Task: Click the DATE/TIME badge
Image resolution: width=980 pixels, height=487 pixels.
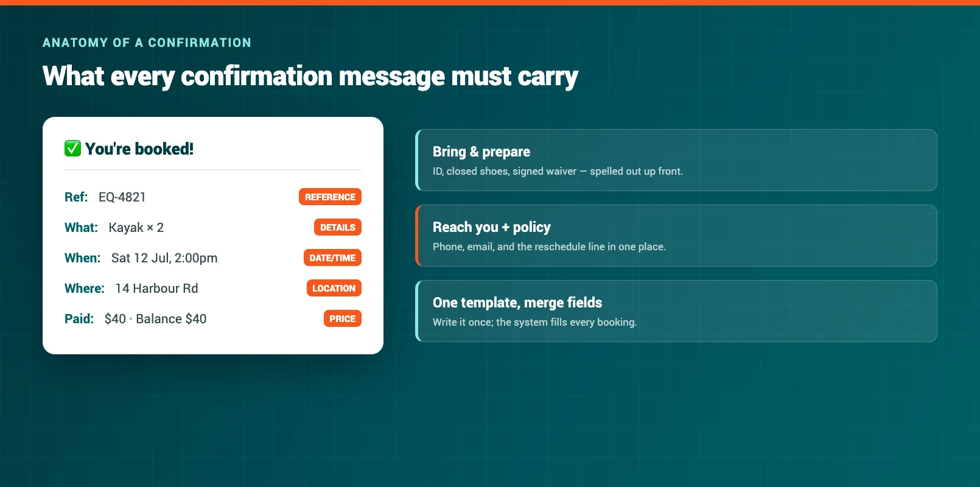Action: coord(332,258)
